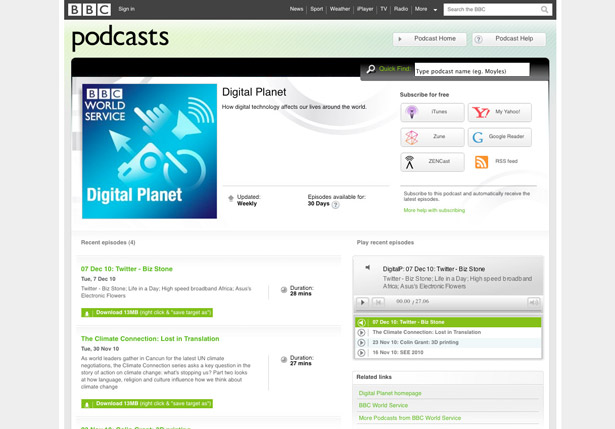Screen dimensions: 615x429
Task: Click the 30 Days help question icon
Action: pos(335,205)
